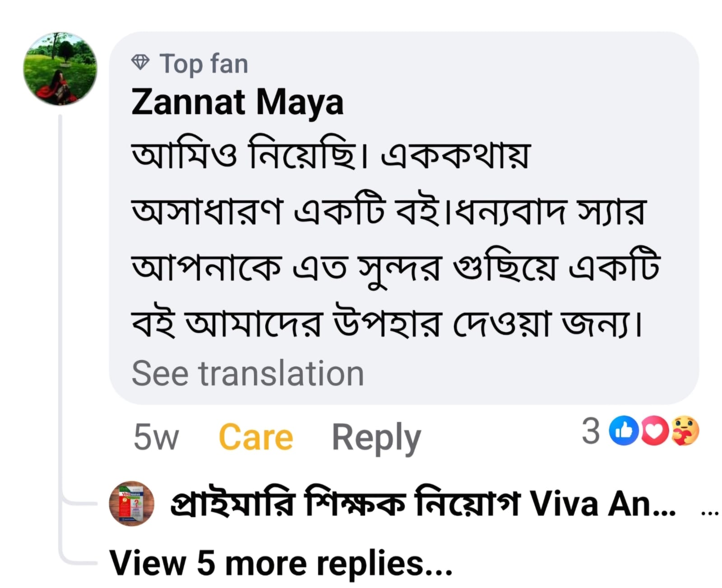Show who reacted via the 3 count
Viewport: 722px width, 588px height.
(x=590, y=431)
